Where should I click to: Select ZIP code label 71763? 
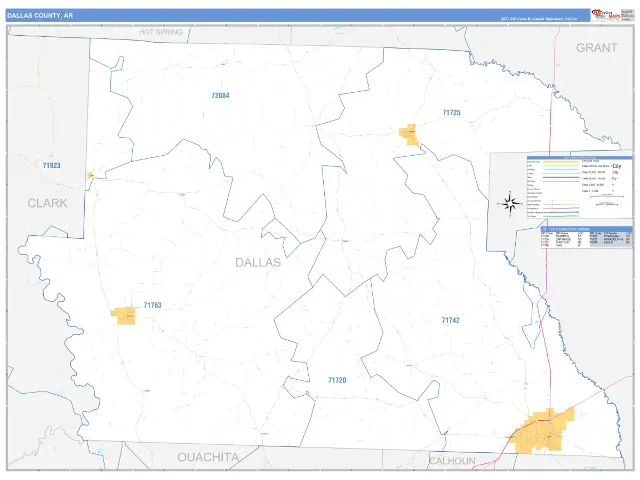point(152,305)
